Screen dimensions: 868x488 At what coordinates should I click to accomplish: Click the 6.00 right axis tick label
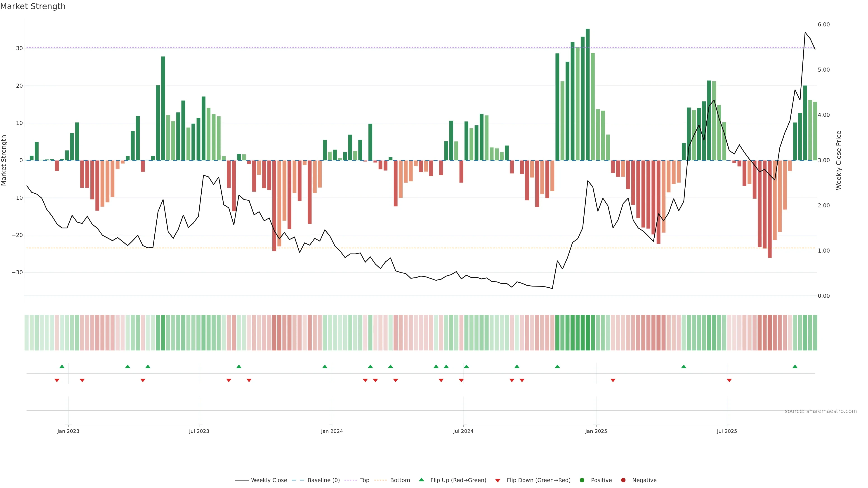[823, 25]
